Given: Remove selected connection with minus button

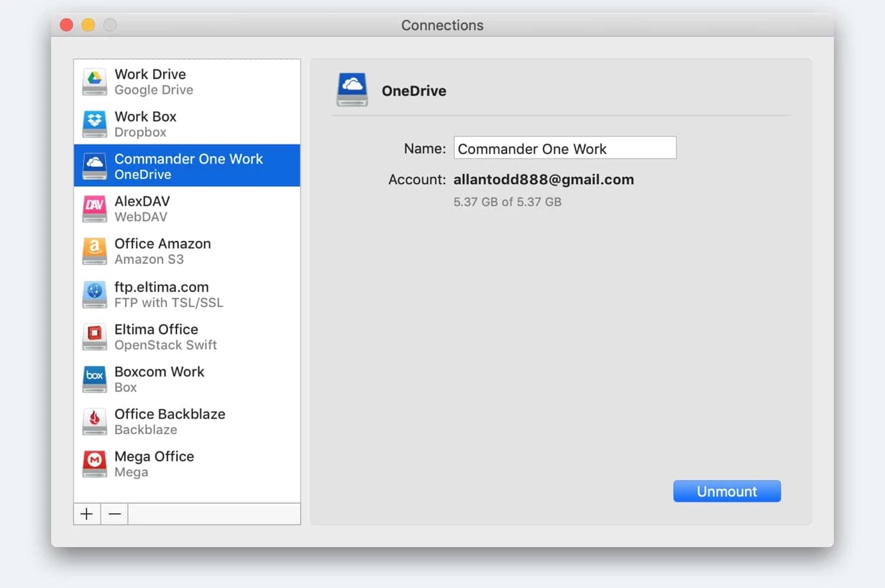Looking at the screenshot, I should [x=114, y=514].
